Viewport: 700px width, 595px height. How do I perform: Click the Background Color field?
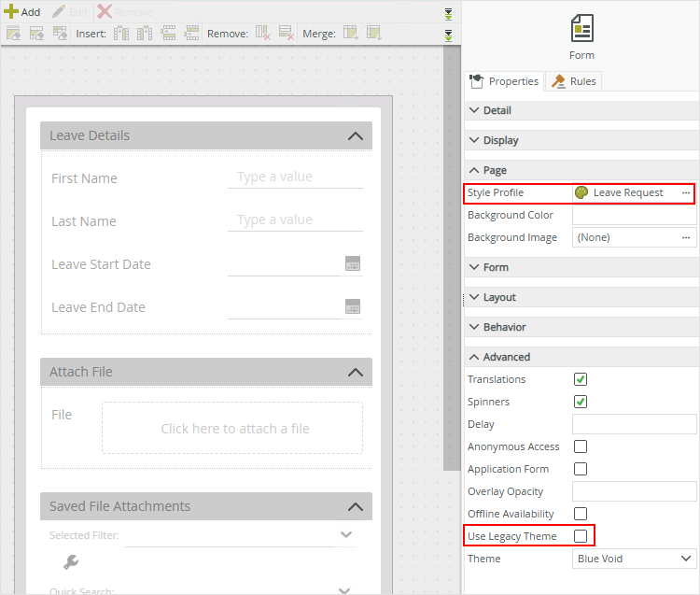pos(634,215)
